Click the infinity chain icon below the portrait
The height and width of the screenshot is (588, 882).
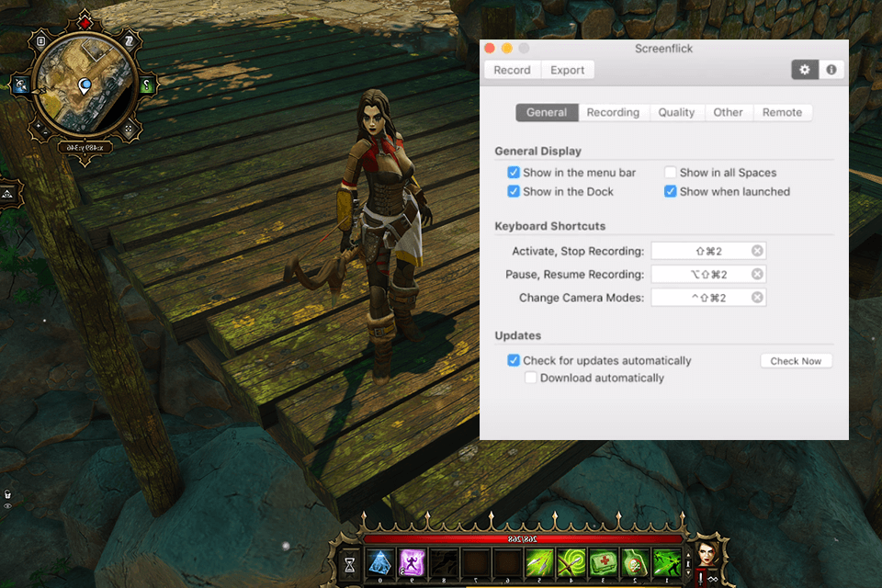(713, 579)
